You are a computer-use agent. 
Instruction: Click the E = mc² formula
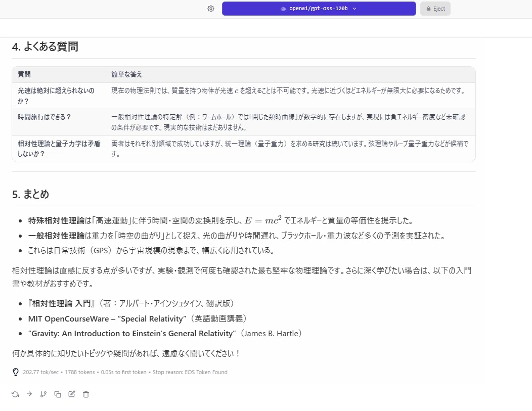pyautogui.click(x=263, y=220)
